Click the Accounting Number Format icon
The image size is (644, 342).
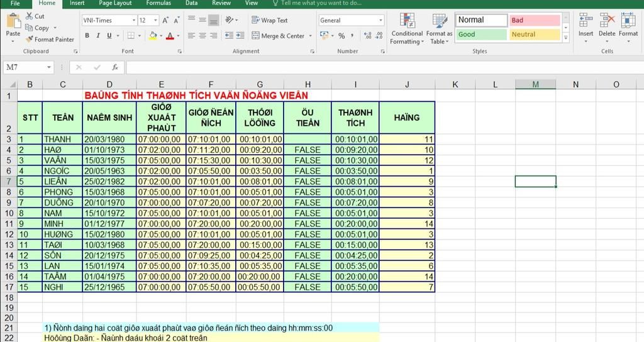[325, 36]
